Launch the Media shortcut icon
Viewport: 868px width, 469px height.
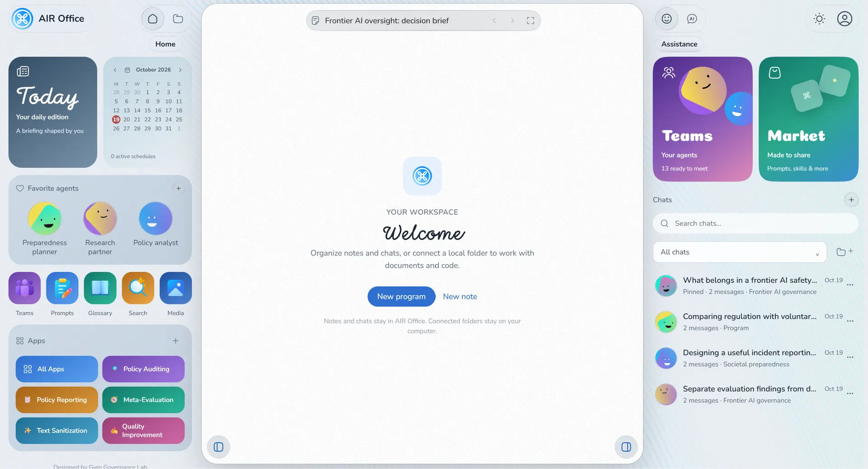(x=176, y=288)
